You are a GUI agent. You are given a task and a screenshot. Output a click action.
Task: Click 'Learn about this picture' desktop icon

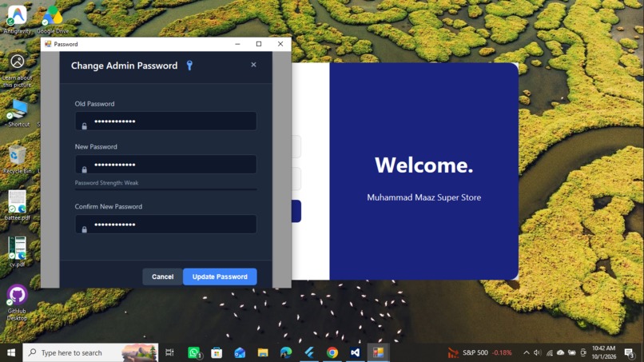[x=18, y=70]
